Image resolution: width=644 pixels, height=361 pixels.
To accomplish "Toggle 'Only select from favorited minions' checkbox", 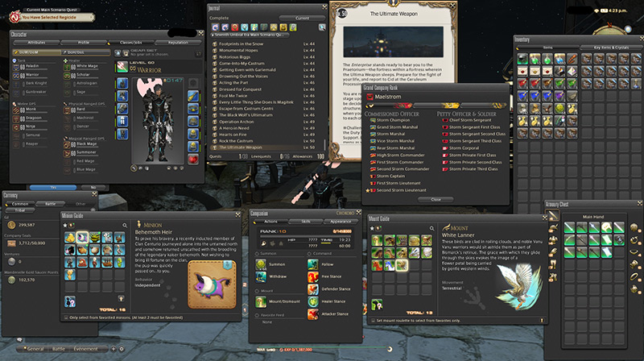I will [x=66, y=317].
